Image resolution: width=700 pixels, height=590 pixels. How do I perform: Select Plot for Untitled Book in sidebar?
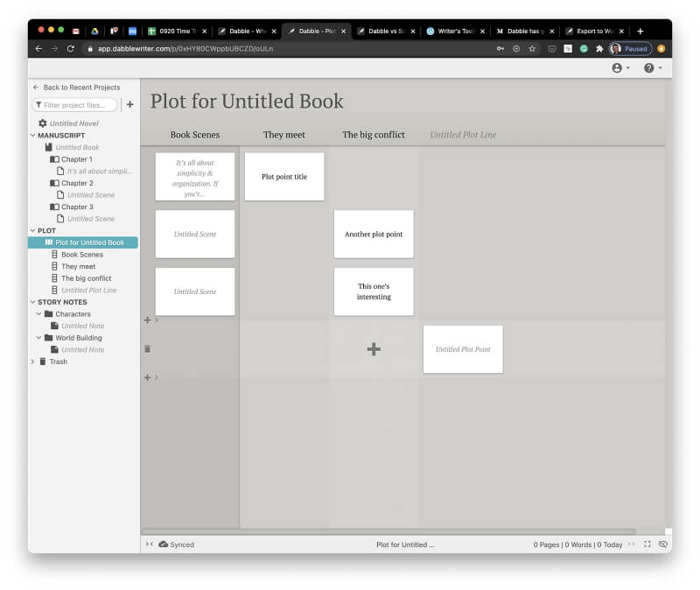(x=83, y=242)
